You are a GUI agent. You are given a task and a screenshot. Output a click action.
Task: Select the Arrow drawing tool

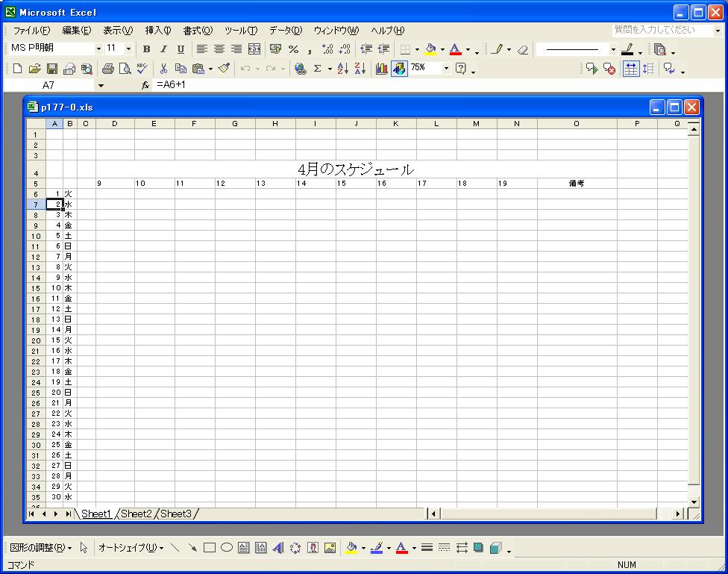(192, 548)
